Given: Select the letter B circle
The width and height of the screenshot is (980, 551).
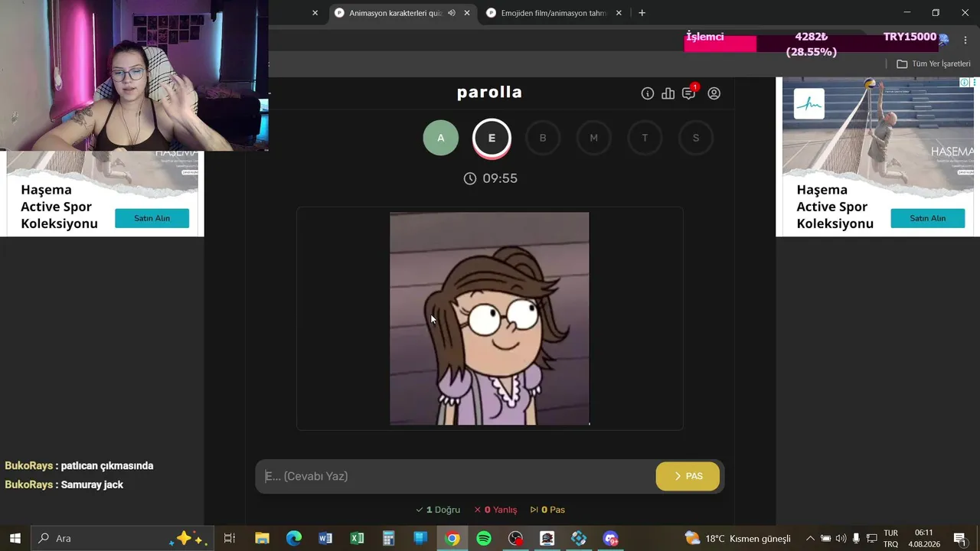Looking at the screenshot, I should click(x=543, y=138).
